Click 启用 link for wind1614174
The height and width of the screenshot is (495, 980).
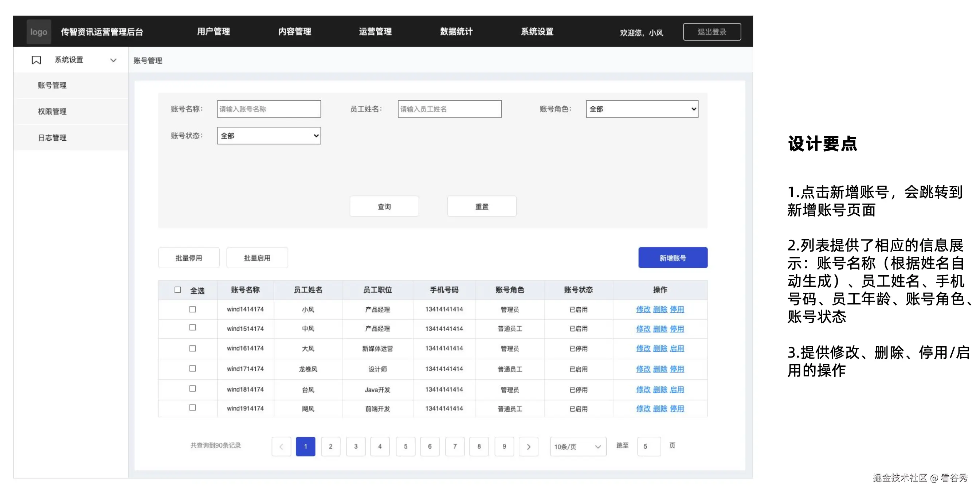click(x=677, y=348)
